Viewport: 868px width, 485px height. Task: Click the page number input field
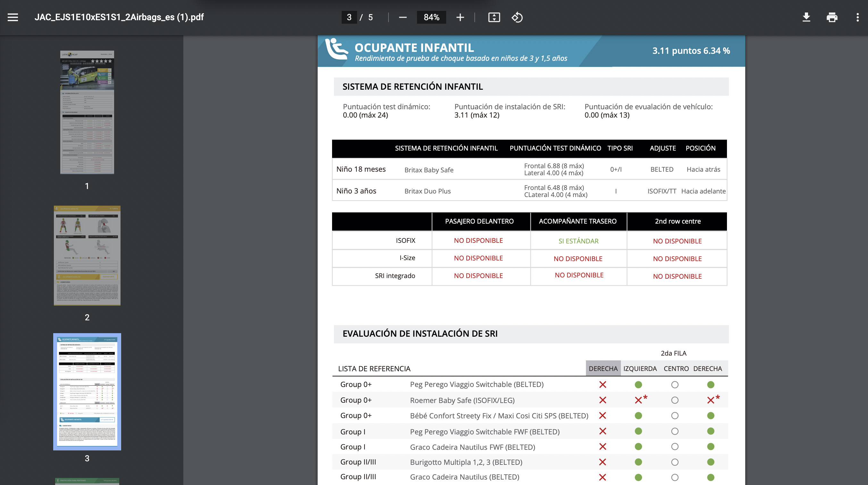tap(349, 17)
